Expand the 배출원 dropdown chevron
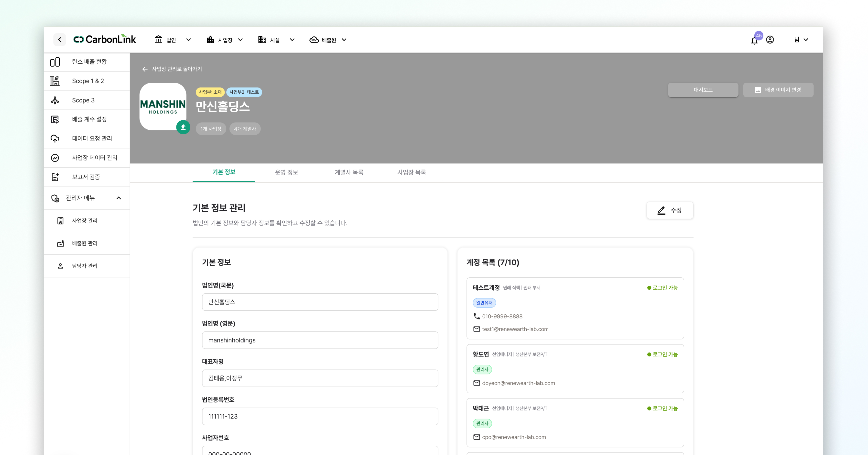The width and height of the screenshot is (868, 455). (x=344, y=39)
